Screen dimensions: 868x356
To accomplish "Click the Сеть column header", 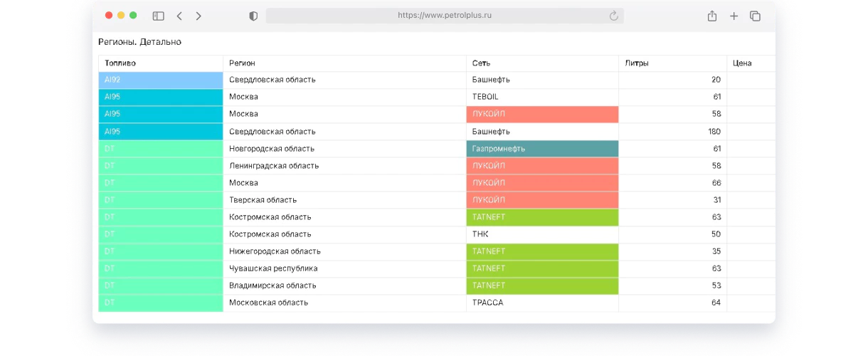I will (481, 63).
